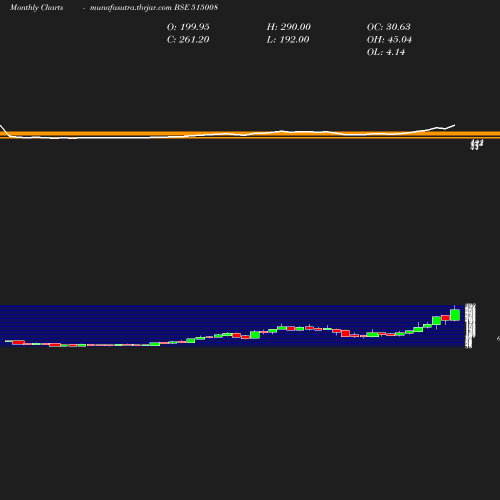Select the low value 'L: 192.00'
The width and height of the screenshot is (500, 500).
pyautogui.click(x=288, y=40)
